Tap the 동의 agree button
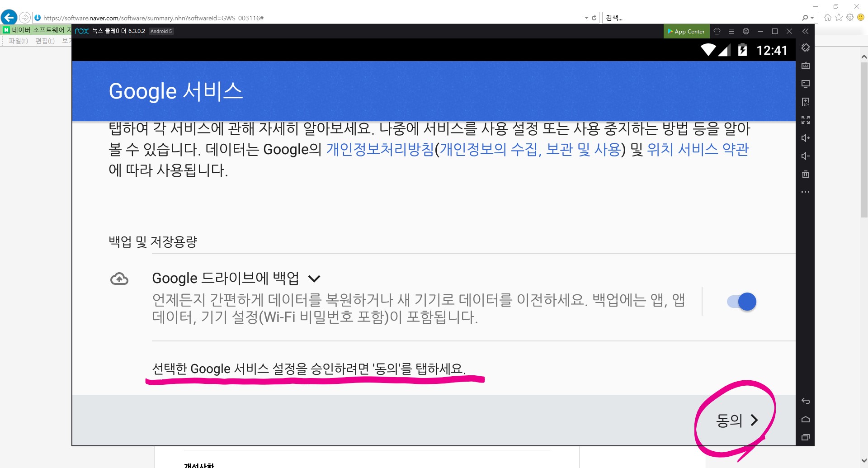 [x=737, y=421]
